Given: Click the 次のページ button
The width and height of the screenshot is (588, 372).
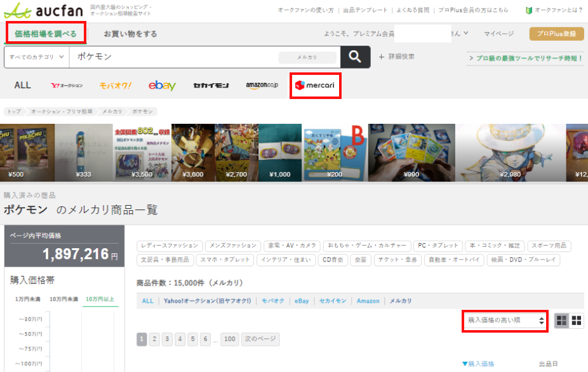Looking at the screenshot, I should (x=260, y=339).
